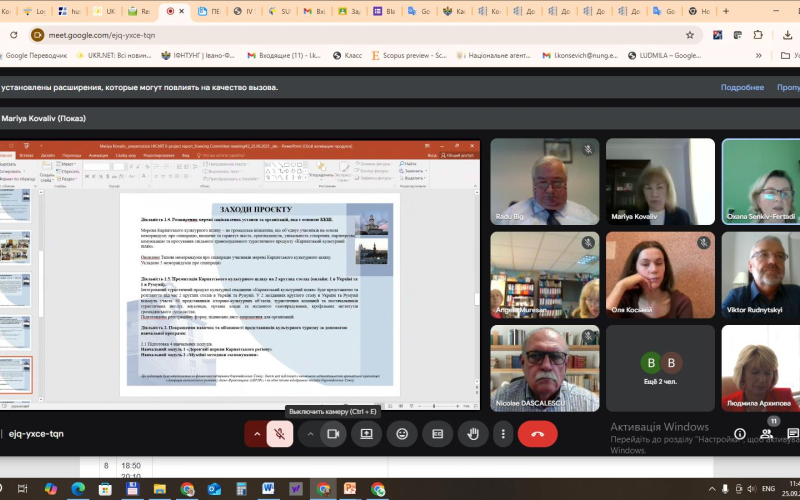Click the Present screen icon

(367, 434)
